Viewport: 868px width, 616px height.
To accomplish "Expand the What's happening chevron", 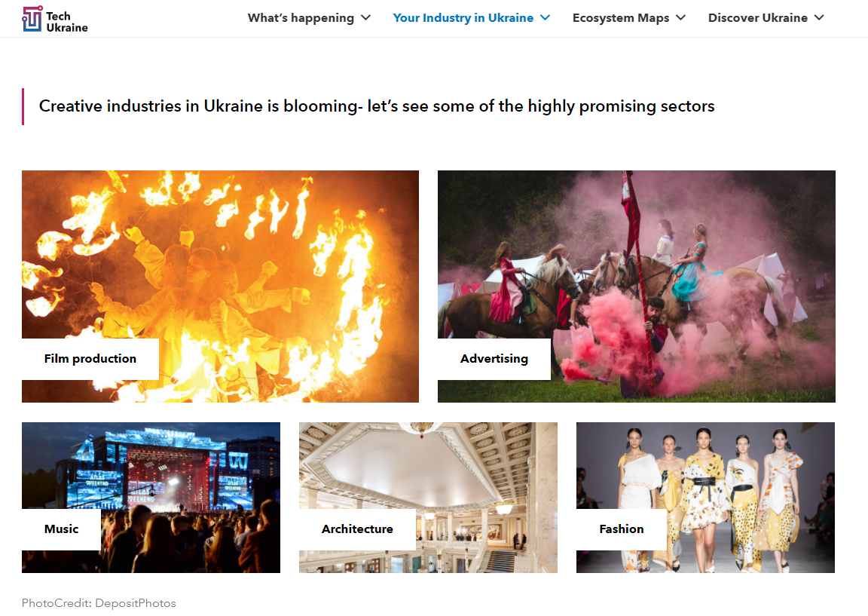I will pos(366,18).
